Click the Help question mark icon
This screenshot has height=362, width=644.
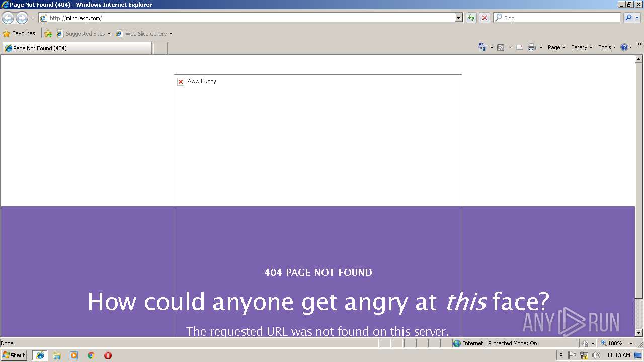624,47
